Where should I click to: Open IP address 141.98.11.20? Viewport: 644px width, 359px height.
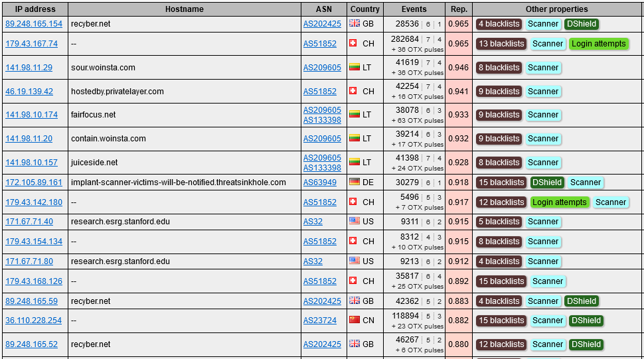(x=29, y=138)
